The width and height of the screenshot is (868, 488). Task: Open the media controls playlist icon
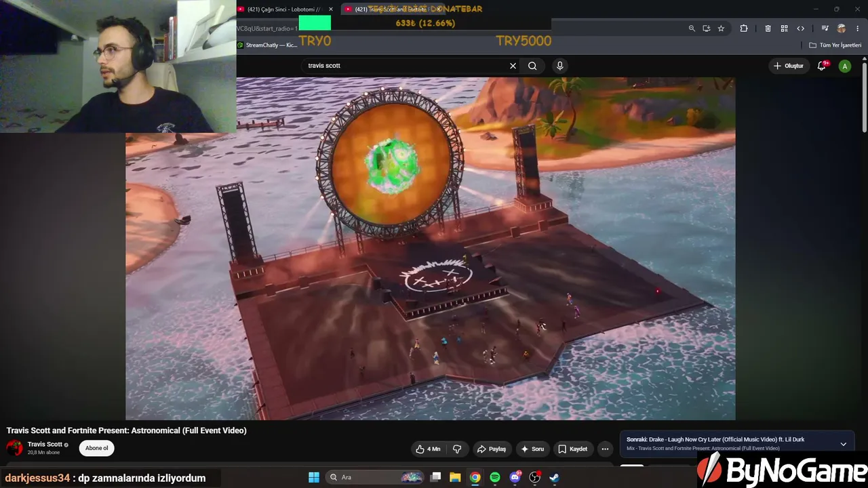click(x=825, y=28)
